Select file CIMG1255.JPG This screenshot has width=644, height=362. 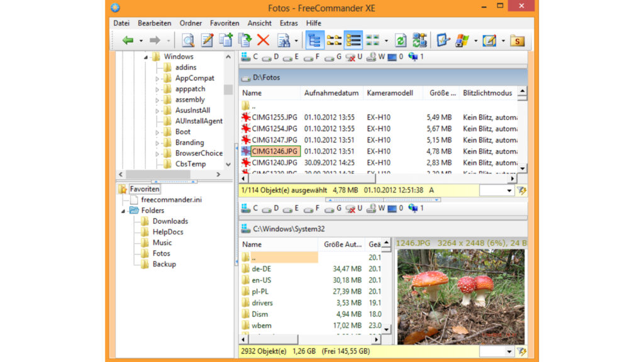(274, 118)
